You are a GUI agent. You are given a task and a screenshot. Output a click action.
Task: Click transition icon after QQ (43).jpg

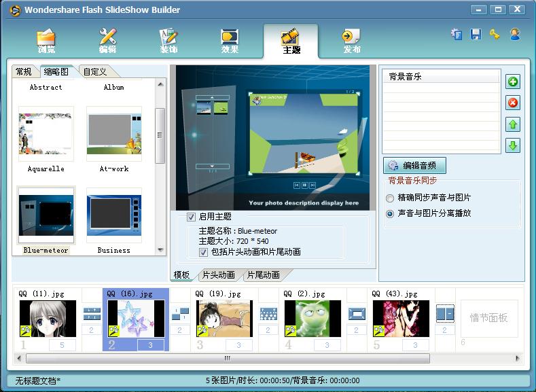click(x=445, y=314)
